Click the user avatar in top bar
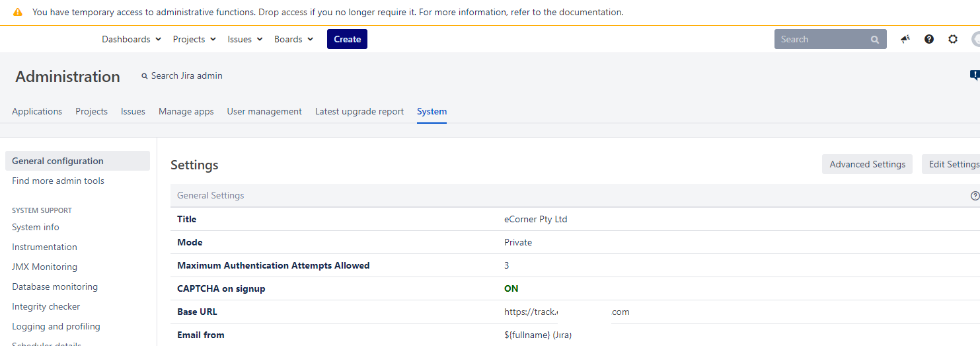The image size is (980, 346). pyautogui.click(x=976, y=39)
